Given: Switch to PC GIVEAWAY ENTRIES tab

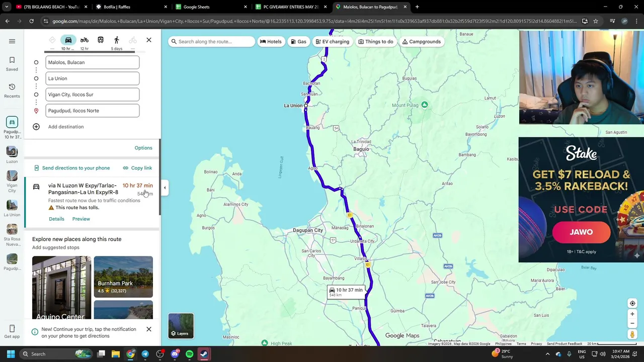Looking at the screenshot, I should click(x=290, y=7).
